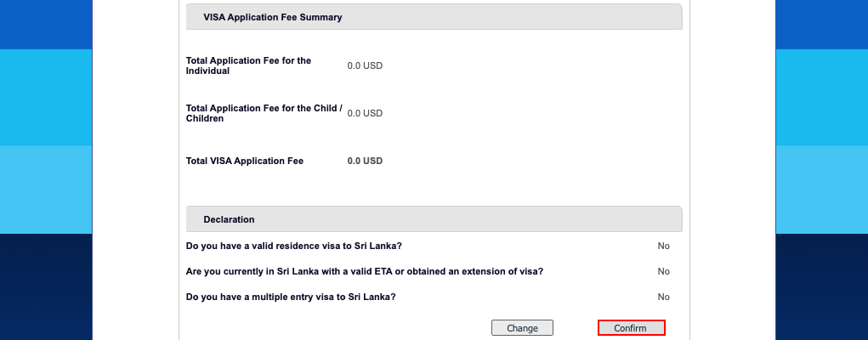The height and width of the screenshot is (340, 868).
Task: Click the dark navy band on the right side
Action: 821,286
